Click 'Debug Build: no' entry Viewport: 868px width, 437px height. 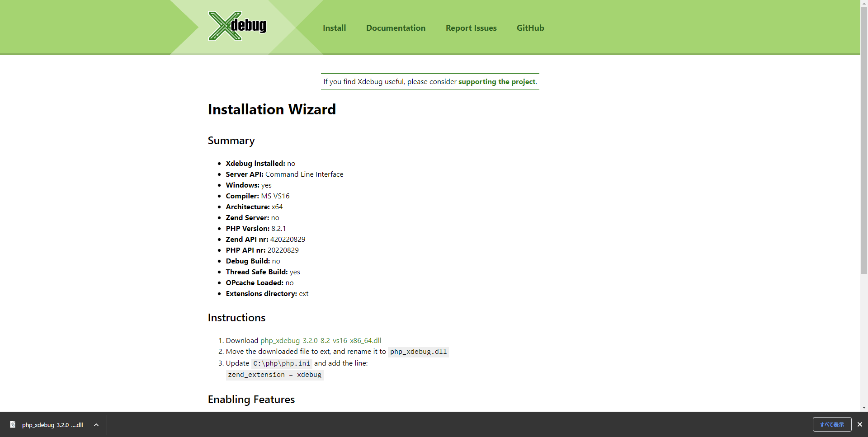coord(253,261)
